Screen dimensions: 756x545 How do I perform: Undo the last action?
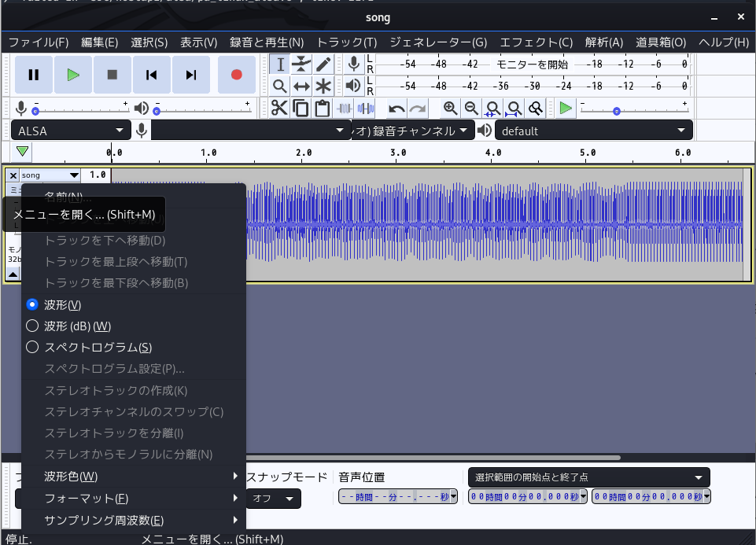pyautogui.click(x=396, y=108)
